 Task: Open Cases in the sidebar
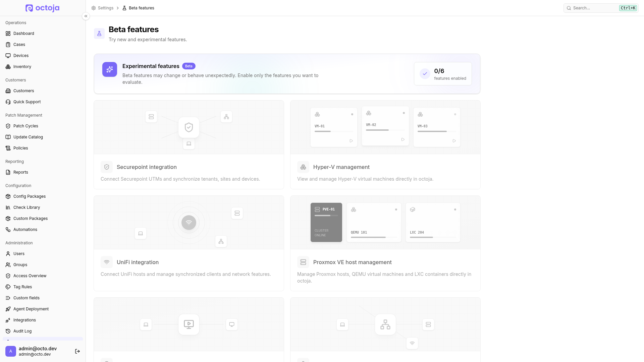[x=43, y=45]
